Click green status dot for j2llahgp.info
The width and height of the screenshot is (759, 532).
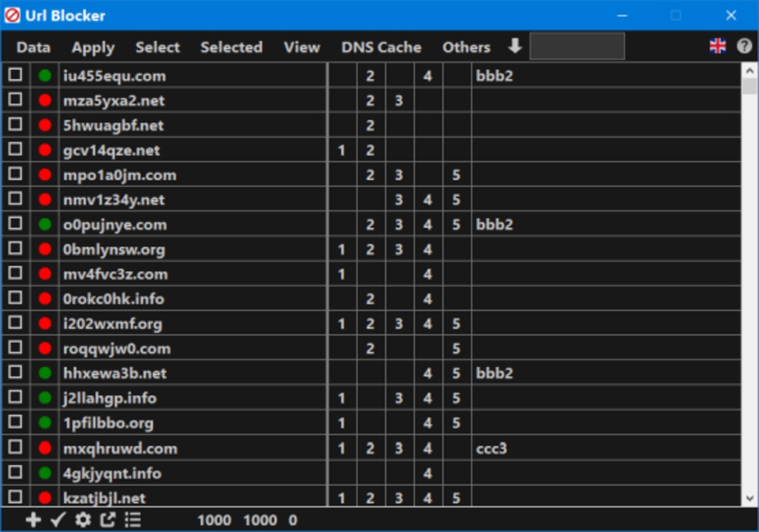tap(45, 398)
